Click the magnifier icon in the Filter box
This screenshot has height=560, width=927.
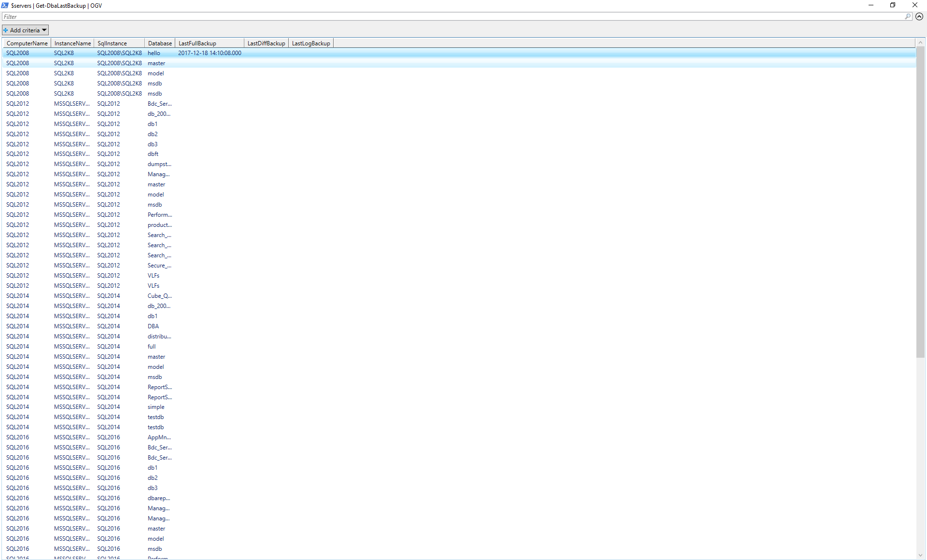(x=908, y=16)
